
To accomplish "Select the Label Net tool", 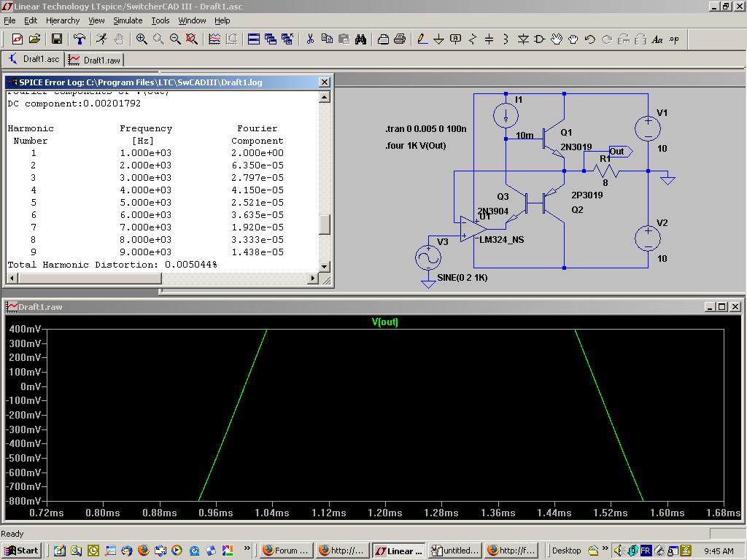I will (x=456, y=39).
